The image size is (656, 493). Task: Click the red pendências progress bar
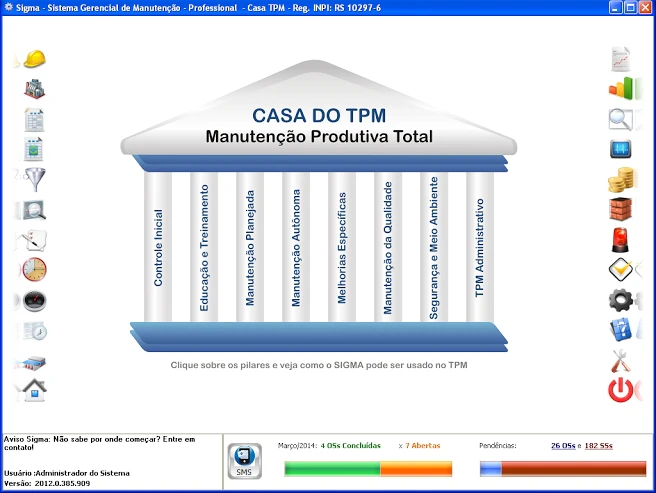pos(574,469)
